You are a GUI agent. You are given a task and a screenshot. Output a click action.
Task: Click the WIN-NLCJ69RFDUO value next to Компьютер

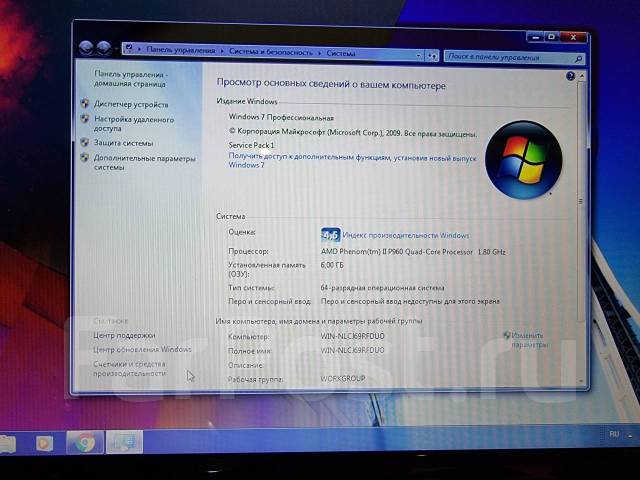352,336
